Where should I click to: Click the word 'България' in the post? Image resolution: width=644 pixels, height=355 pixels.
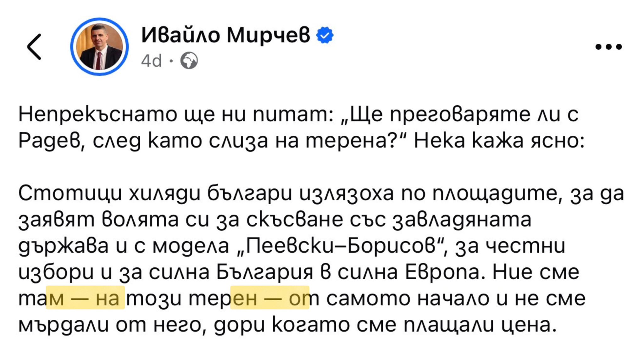[x=265, y=272]
